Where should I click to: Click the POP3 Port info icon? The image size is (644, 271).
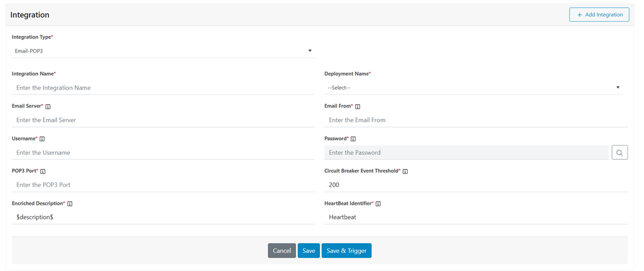(x=43, y=172)
